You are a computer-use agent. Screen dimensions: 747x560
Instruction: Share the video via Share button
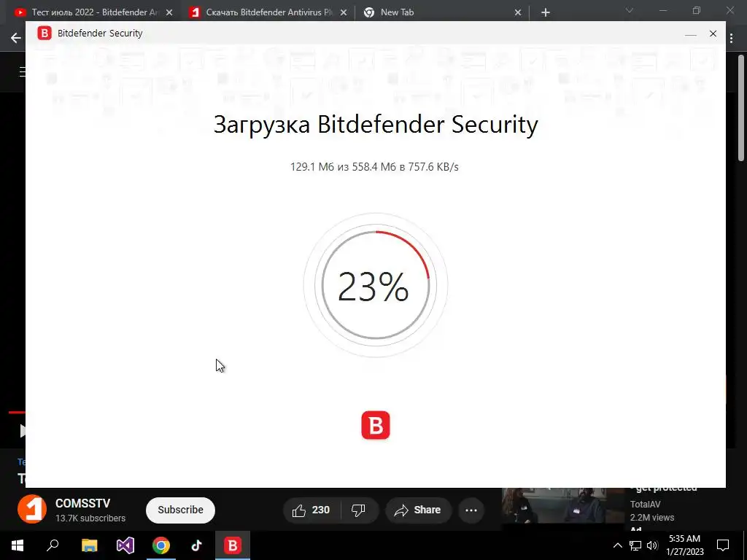click(x=417, y=510)
